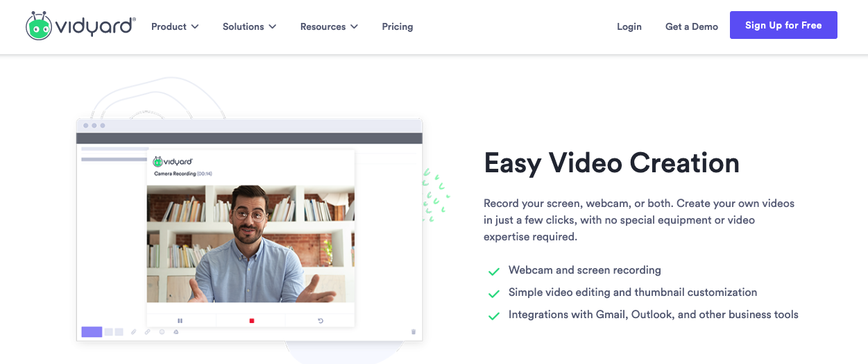The height and width of the screenshot is (364, 868).
Task: Click the checkmark beside 'Webcam and screen recording'
Action: [x=494, y=271]
